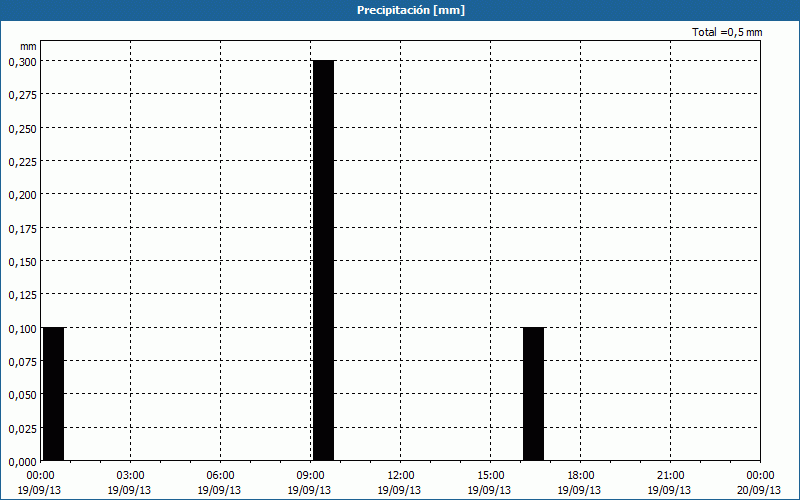
Task: Click the 03:00 19/09/13 time label
Action: [x=130, y=483]
